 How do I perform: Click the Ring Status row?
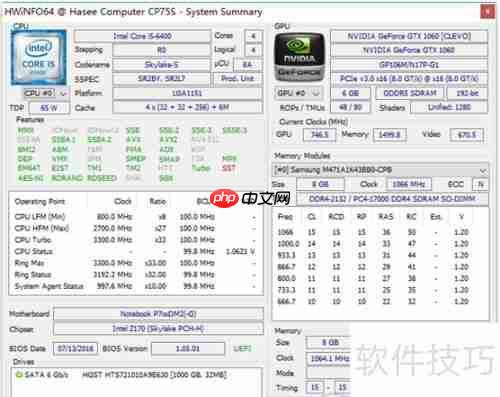click(x=135, y=275)
